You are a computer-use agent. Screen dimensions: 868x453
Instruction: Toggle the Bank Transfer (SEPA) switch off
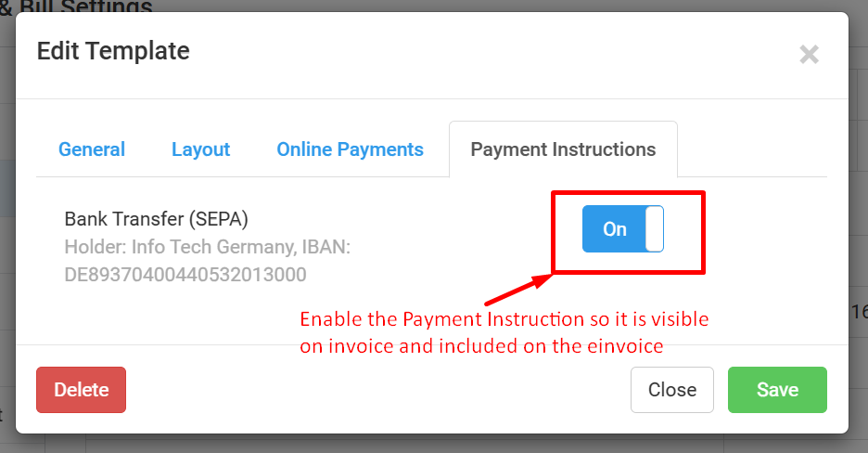pyautogui.click(x=622, y=229)
